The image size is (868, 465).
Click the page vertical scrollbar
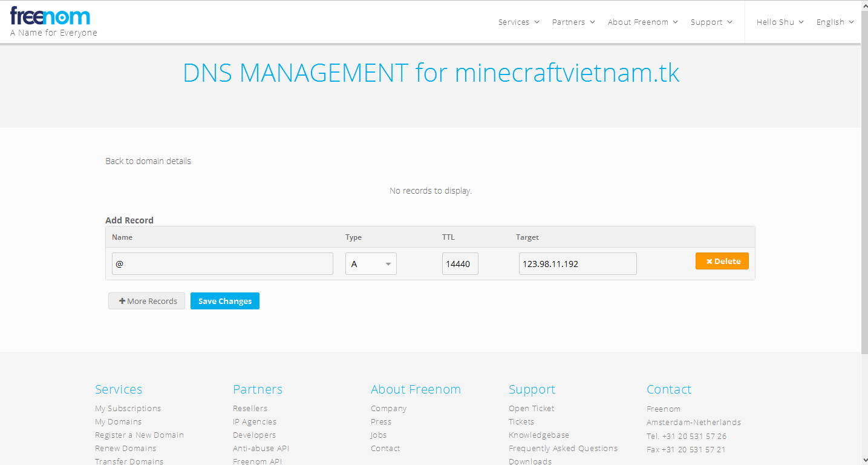864,182
